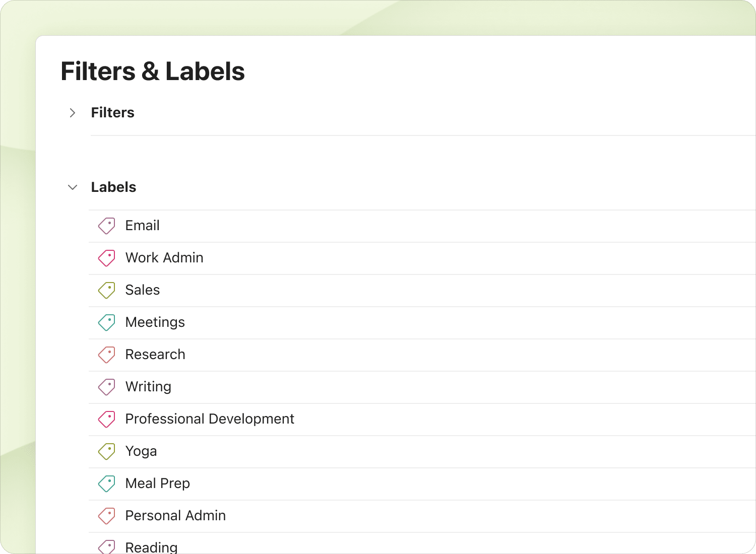Select the red Research tag icon
Screen dimensions: 756x554
(107, 355)
